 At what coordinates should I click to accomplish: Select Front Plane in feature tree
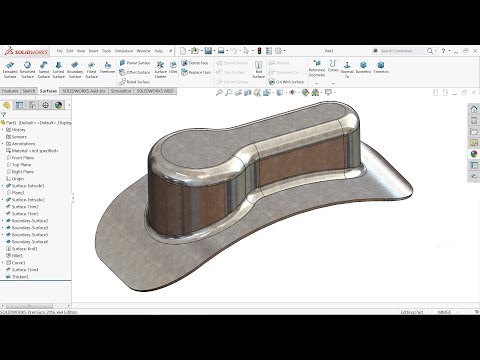(x=20, y=158)
